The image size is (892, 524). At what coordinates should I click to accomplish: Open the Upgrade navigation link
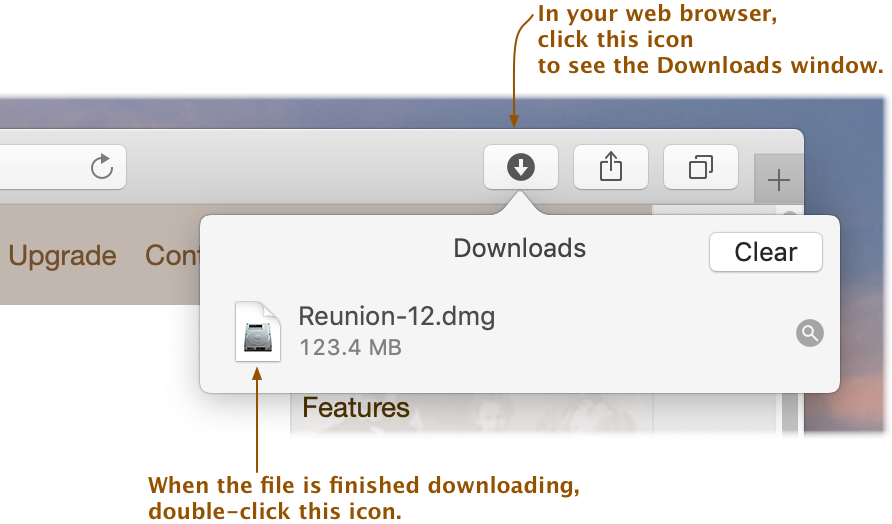pos(63,255)
